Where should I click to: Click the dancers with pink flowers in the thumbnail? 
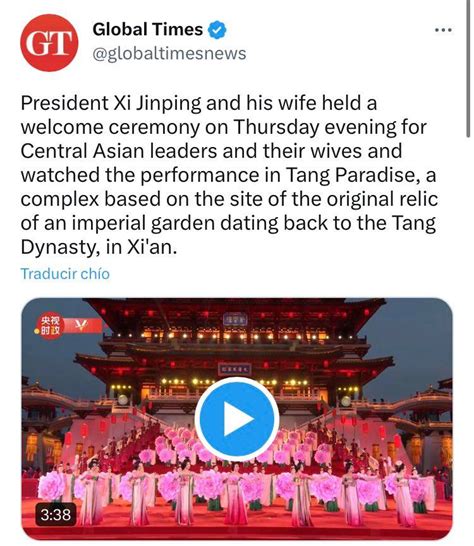(x=237, y=488)
